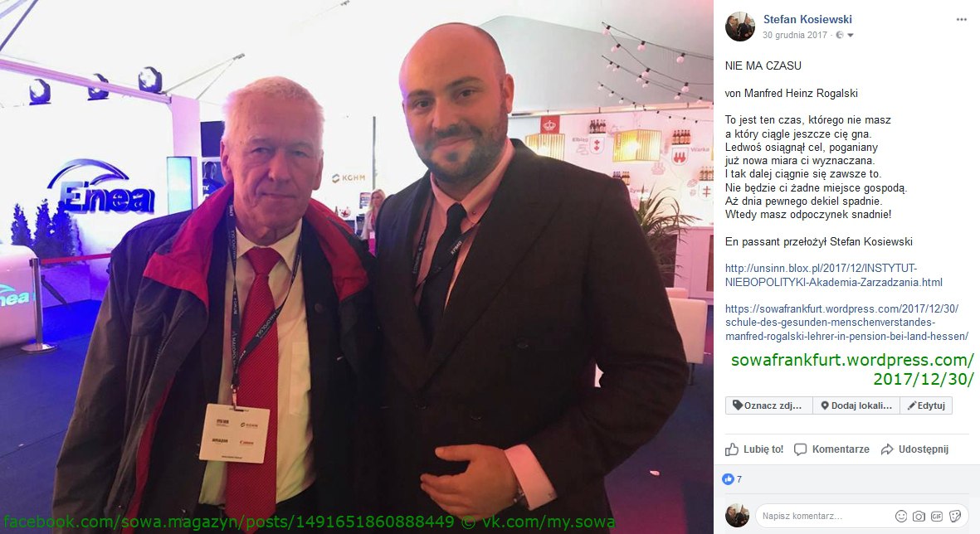Click the Edytuj pencil edit button
The width and height of the screenshot is (980, 534).
926,405
